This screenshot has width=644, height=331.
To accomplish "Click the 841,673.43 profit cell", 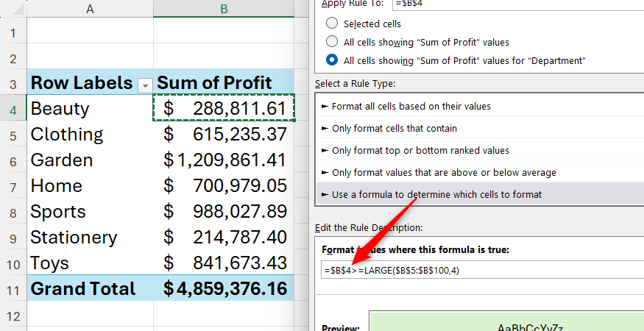I will [224, 263].
